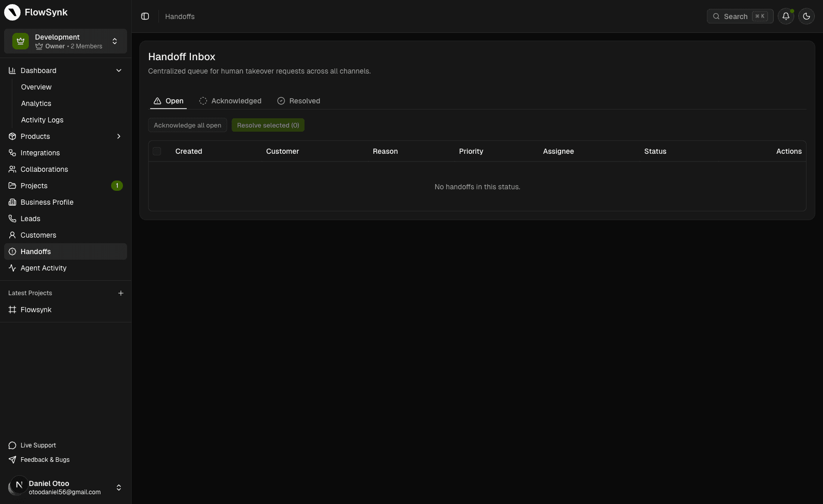Screen dimensions: 823x504
Task: Open Leads from the sidebar icon
Action: coord(12,219)
